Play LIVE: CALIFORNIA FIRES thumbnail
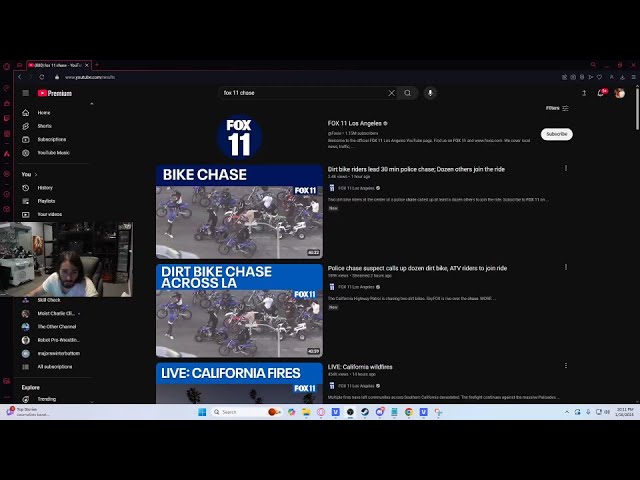 tap(239, 383)
